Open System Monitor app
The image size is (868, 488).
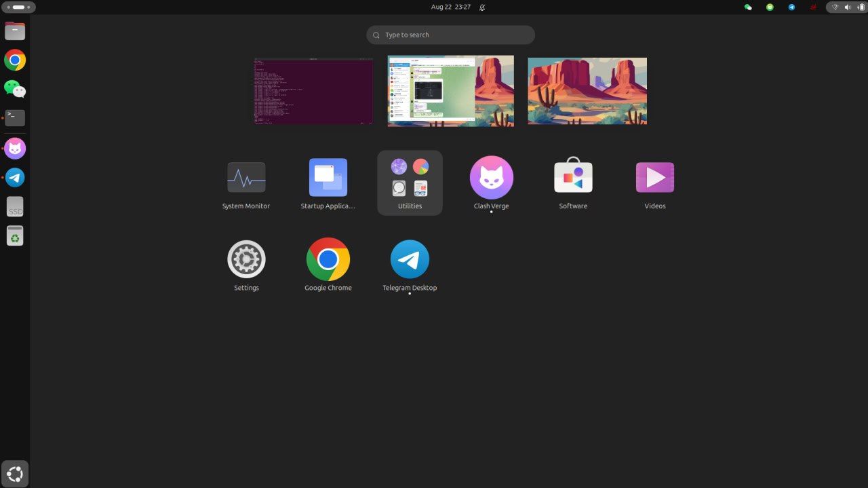[x=246, y=178]
